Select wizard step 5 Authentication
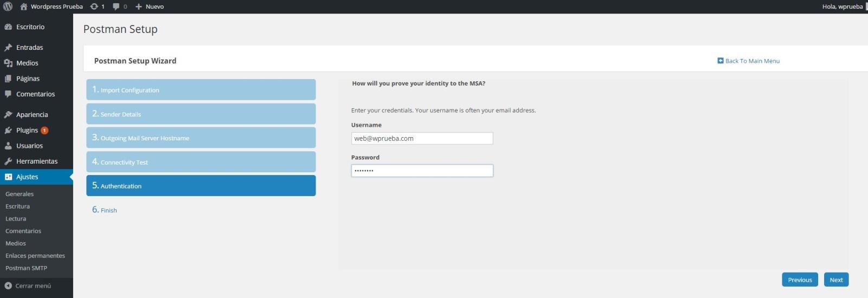 tap(201, 185)
